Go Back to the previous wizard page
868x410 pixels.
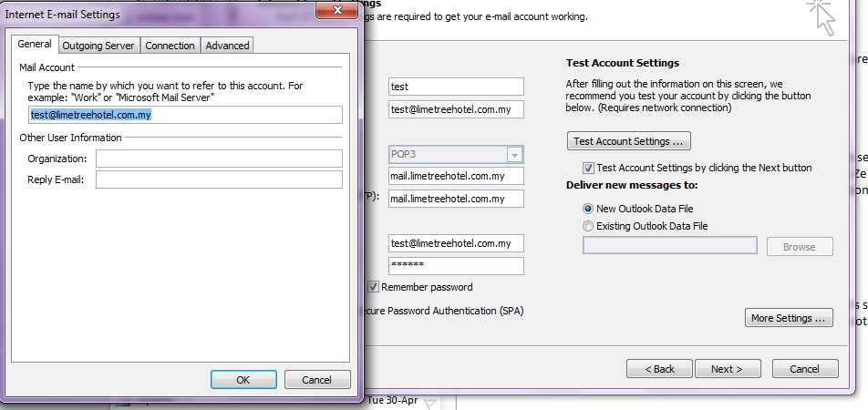point(659,369)
